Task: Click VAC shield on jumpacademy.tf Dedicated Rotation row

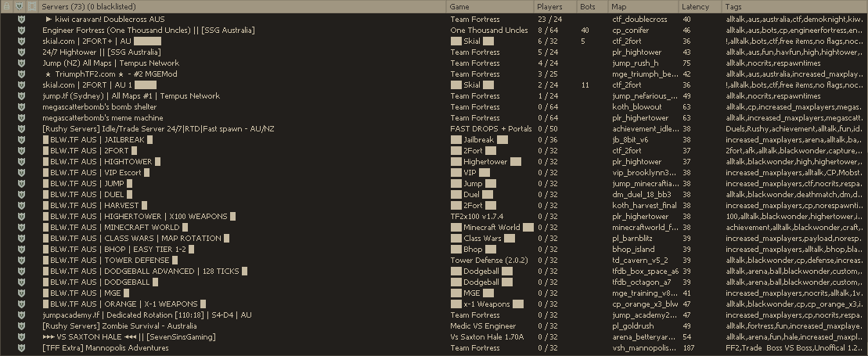Action: [21, 315]
